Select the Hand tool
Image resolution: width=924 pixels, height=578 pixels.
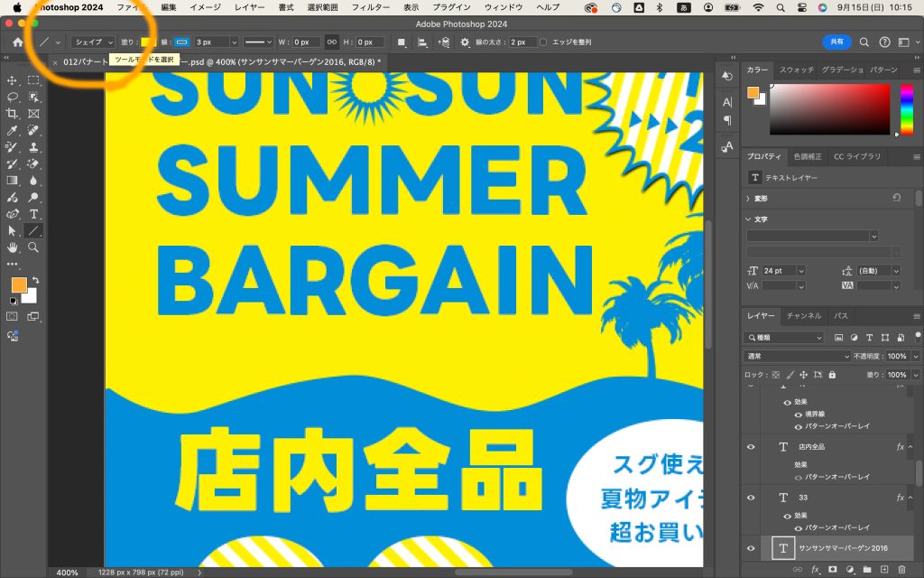pyautogui.click(x=13, y=247)
